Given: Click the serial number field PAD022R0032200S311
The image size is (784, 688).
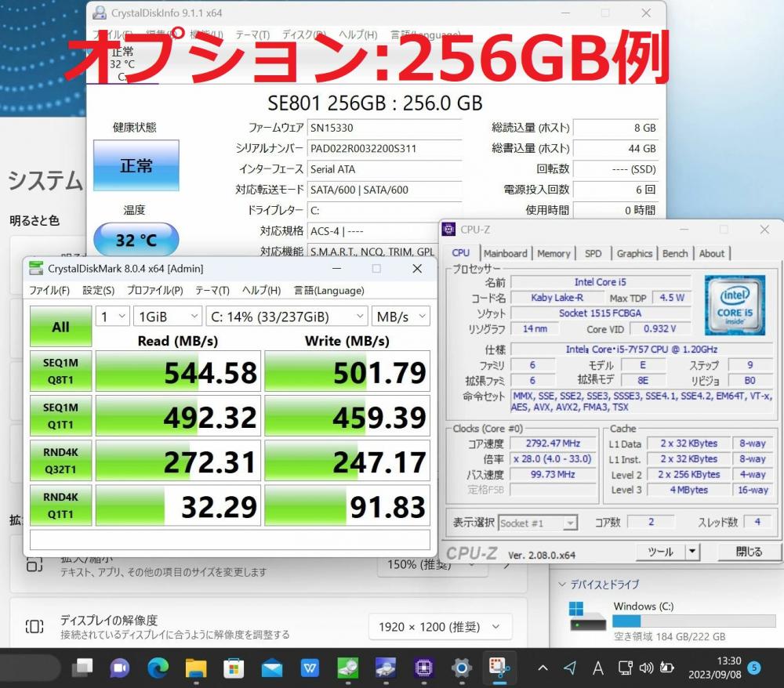Looking at the screenshot, I should [x=384, y=148].
